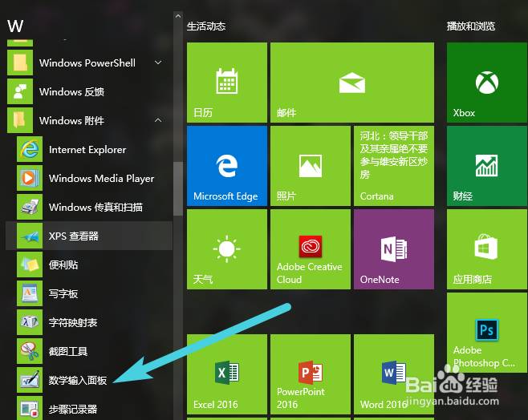Click the app list scroll-up arrow
Viewport: 528px width, 420px height.
[178, 16]
